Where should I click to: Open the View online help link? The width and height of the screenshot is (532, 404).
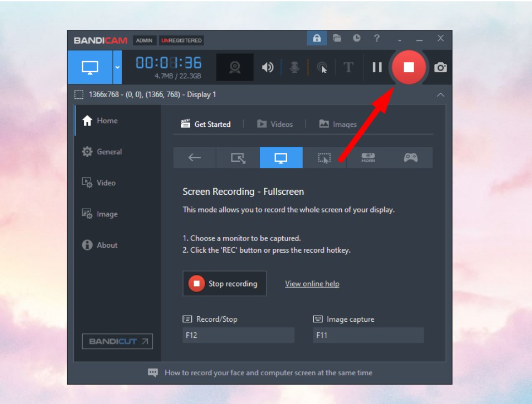(x=312, y=284)
